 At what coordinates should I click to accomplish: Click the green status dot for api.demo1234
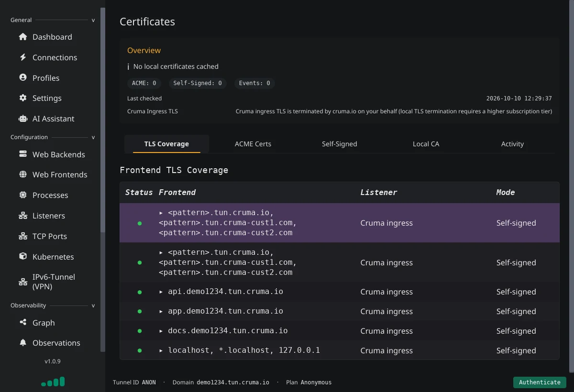pyautogui.click(x=140, y=292)
